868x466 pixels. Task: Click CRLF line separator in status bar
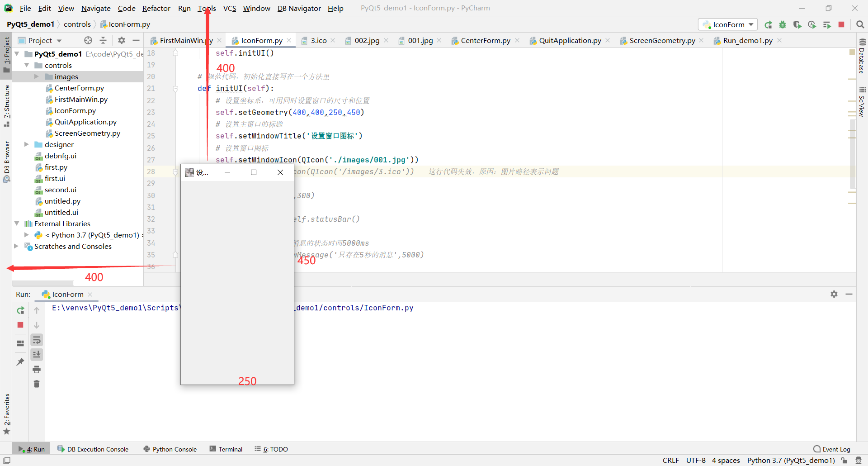pos(670,460)
